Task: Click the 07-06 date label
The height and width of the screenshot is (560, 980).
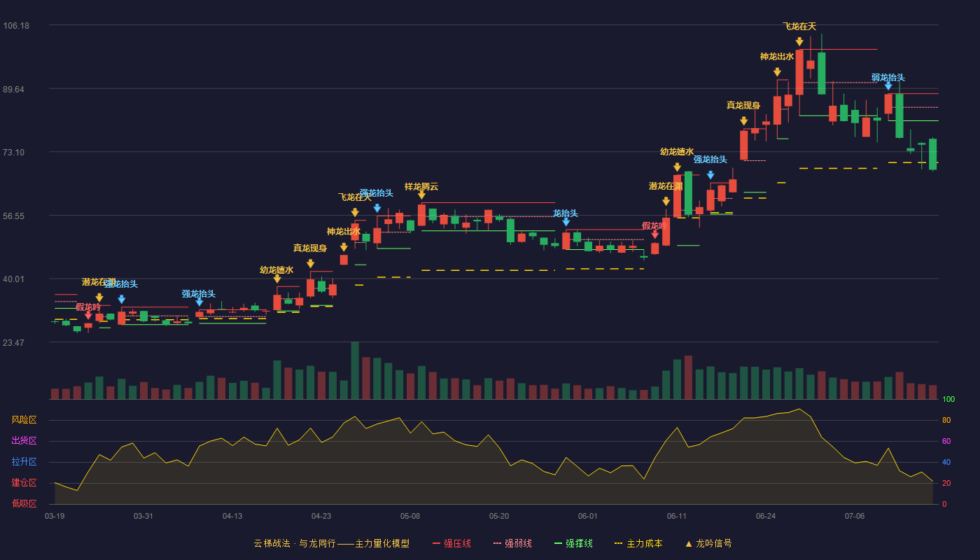Action: 855,516
